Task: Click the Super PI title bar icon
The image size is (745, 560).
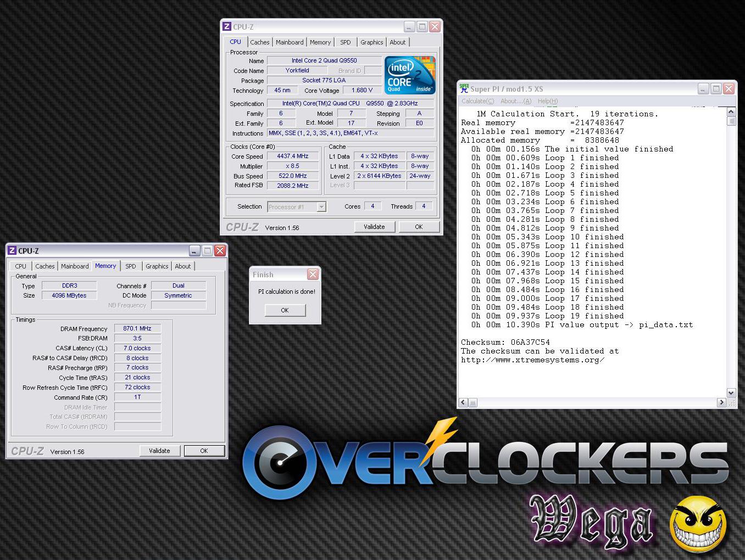Action: (464, 88)
